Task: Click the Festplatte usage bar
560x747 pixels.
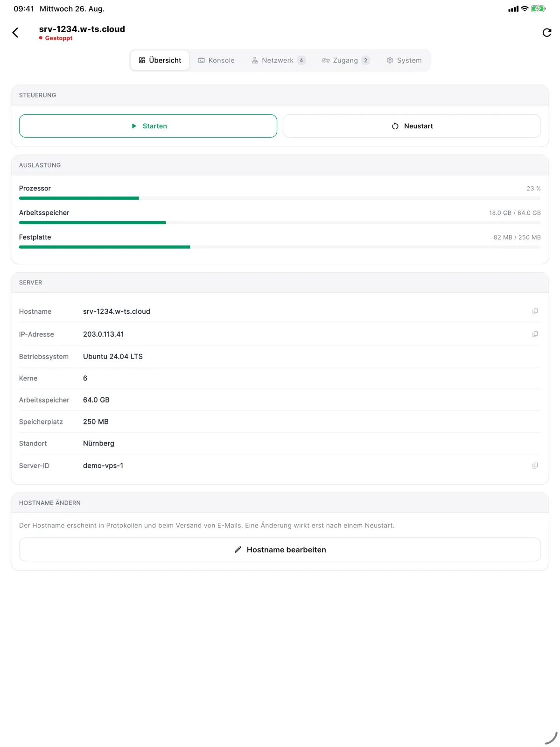Action: (x=280, y=247)
